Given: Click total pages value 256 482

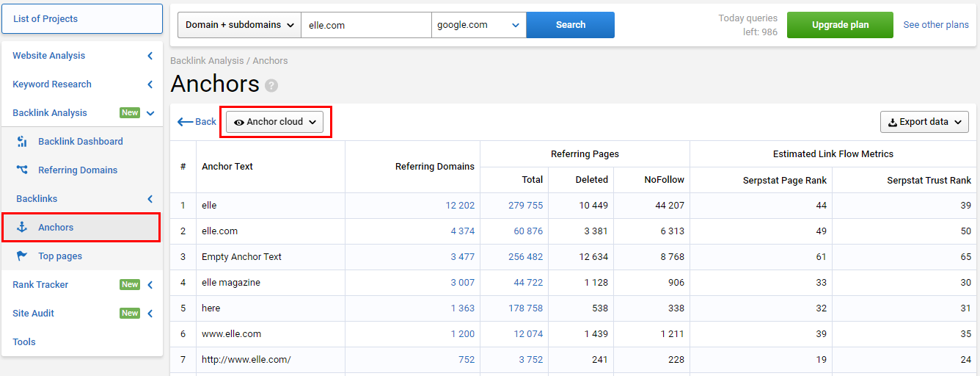Looking at the screenshot, I should pyautogui.click(x=526, y=257).
